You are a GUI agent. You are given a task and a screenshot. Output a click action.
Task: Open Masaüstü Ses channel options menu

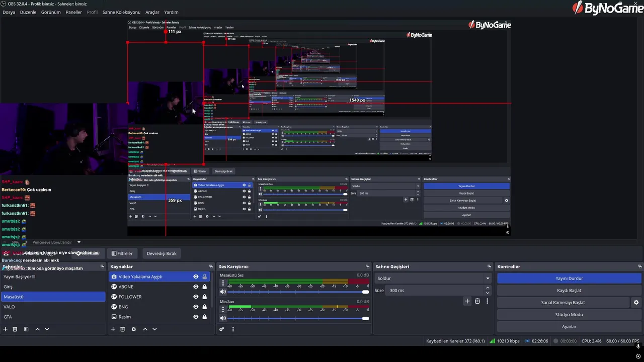(x=223, y=283)
